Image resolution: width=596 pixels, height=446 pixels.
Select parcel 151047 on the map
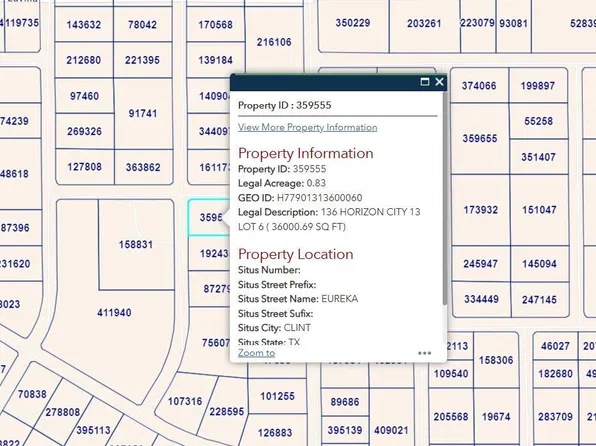coord(539,210)
